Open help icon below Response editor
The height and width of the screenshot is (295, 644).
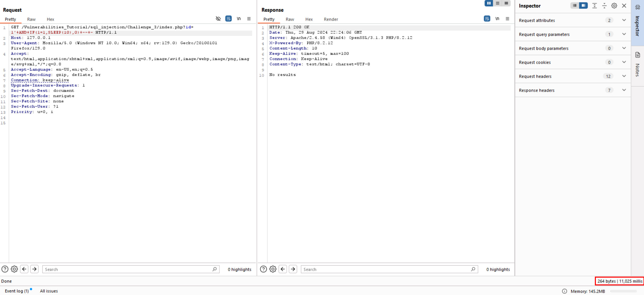pos(263,269)
